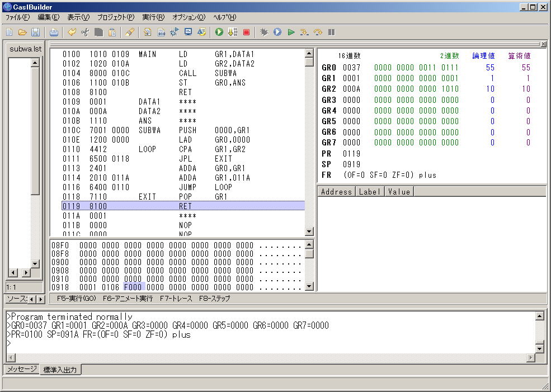Click the New file icon
The image size is (551, 392).
click(x=9, y=32)
